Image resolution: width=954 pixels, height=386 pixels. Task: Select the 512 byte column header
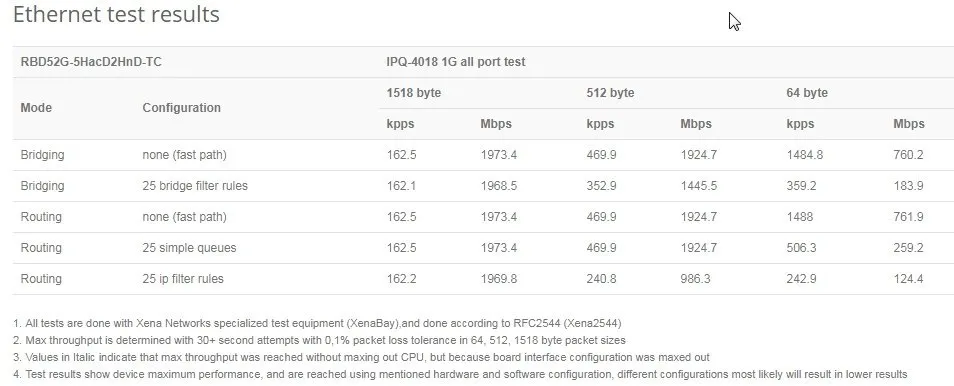coord(610,93)
